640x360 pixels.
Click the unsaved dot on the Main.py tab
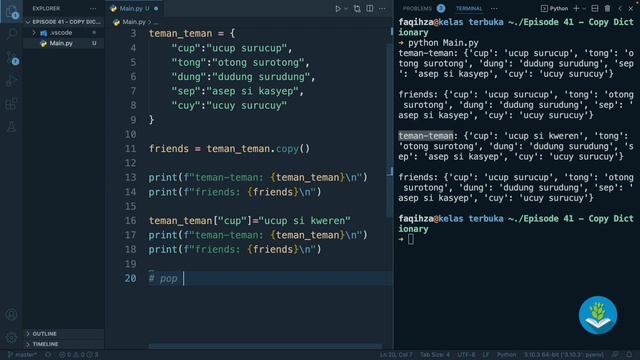156,9
